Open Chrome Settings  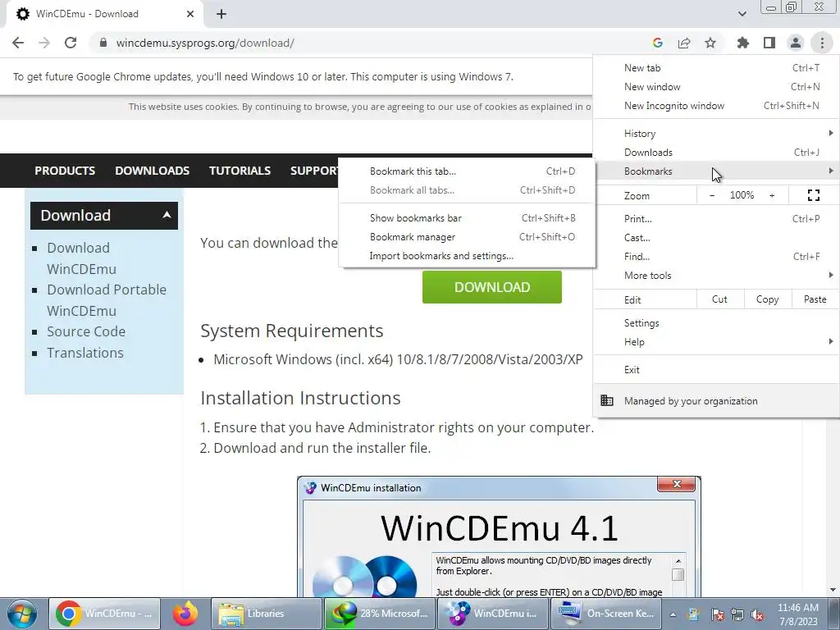[716, 323]
